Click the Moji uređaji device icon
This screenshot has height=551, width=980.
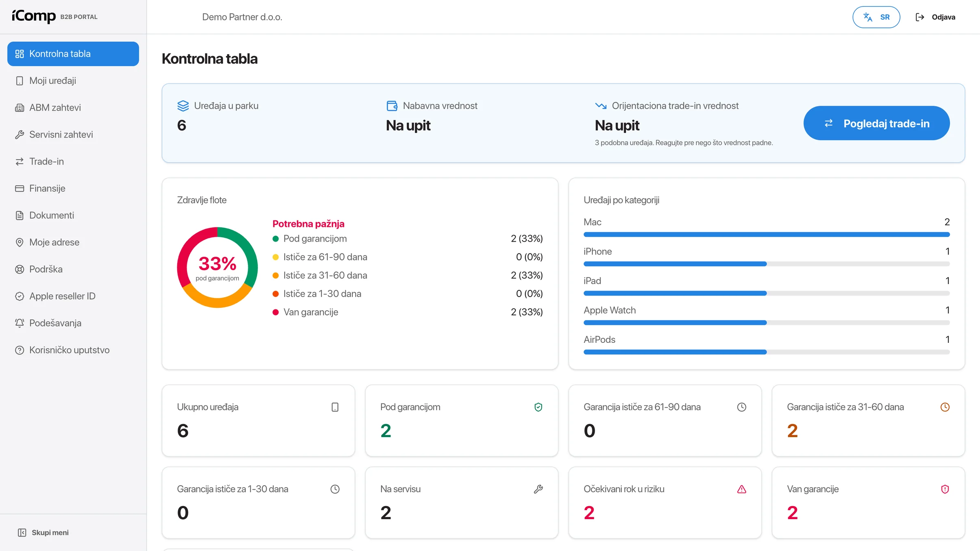click(x=20, y=81)
